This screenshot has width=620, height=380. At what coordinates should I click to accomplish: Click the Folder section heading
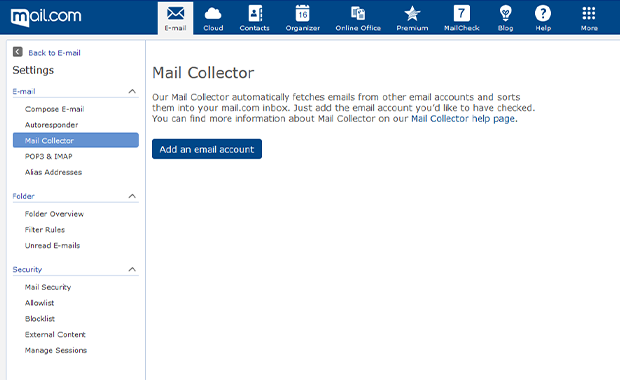click(23, 196)
